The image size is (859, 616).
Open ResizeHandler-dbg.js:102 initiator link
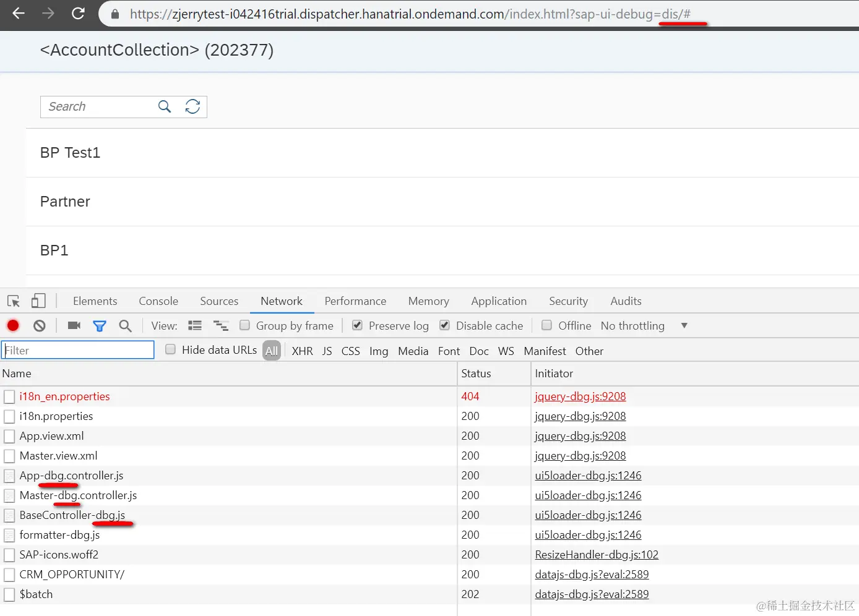[x=597, y=555]
